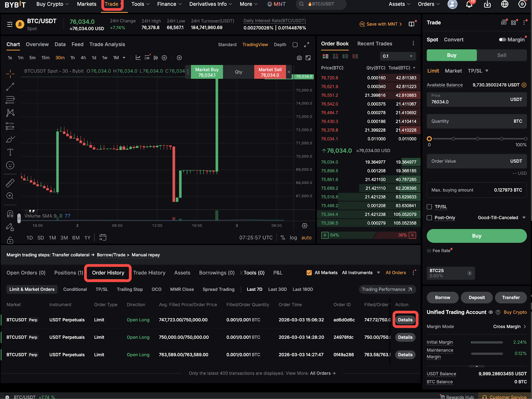Click the Deposit button

click(476, 298)
